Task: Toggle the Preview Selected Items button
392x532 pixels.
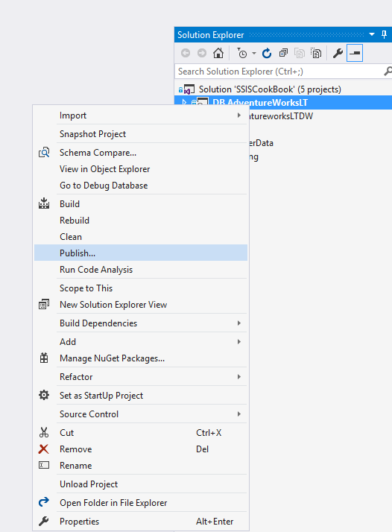Action: 355,53
